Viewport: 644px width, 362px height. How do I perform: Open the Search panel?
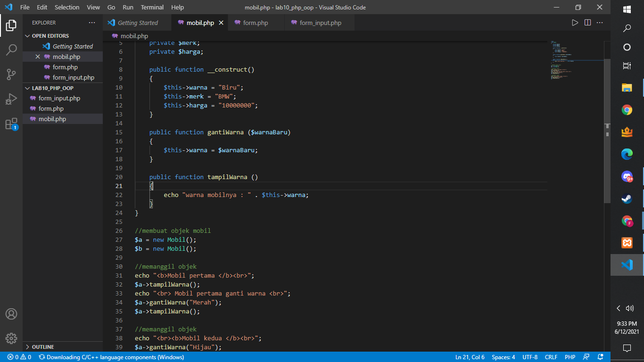10,49
